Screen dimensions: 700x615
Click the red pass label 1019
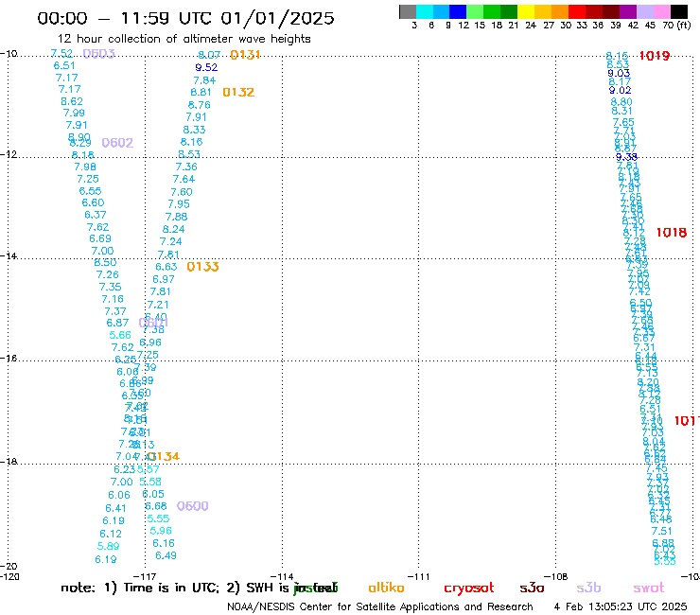point(655,56)
